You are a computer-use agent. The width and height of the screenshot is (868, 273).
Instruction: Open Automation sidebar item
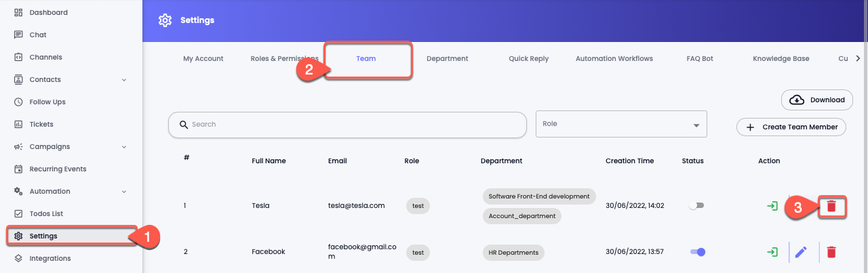pos(71,191)
